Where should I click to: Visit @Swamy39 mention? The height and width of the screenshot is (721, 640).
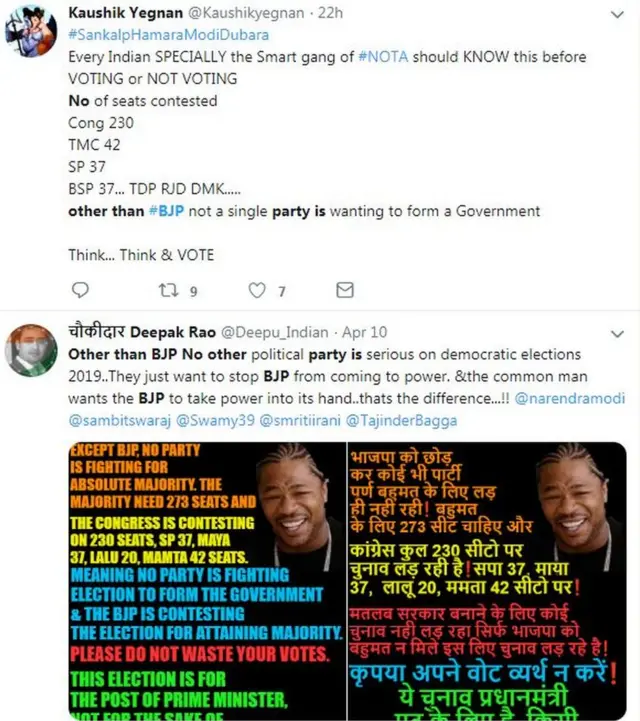click(215, 420)
